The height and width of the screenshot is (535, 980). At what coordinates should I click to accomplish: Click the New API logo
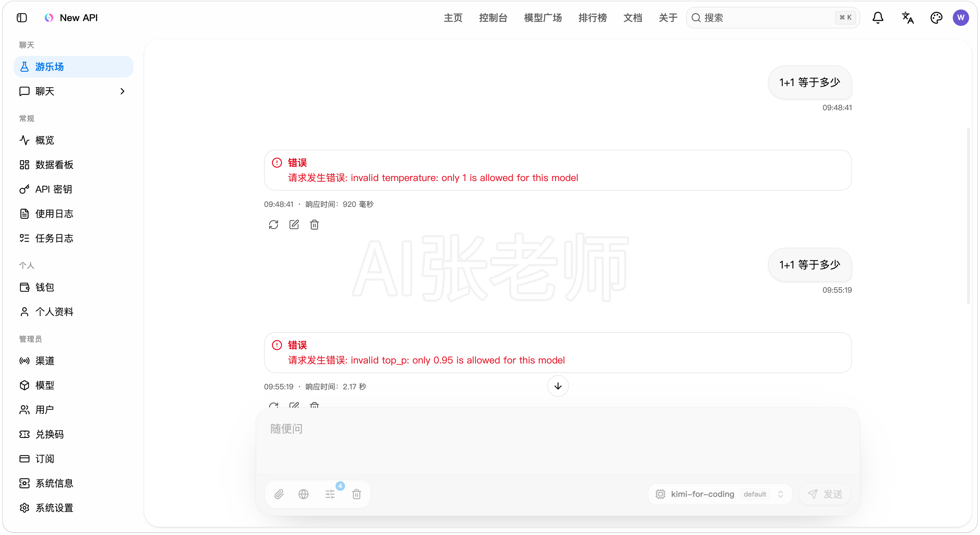point(49,18)
